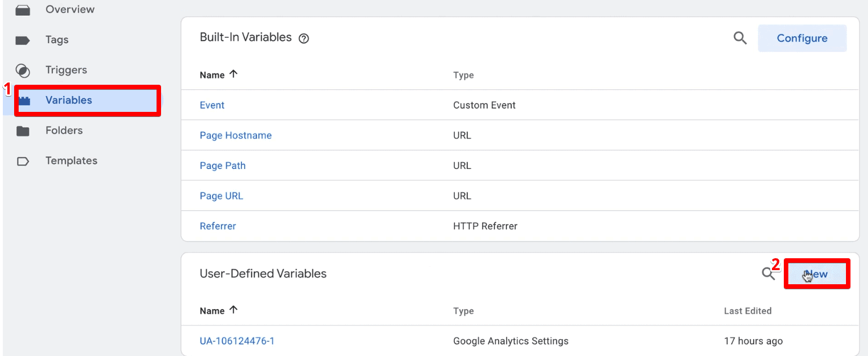
Task: Open search in the Built-In Variables panel
Action: [x=740, y=38]
